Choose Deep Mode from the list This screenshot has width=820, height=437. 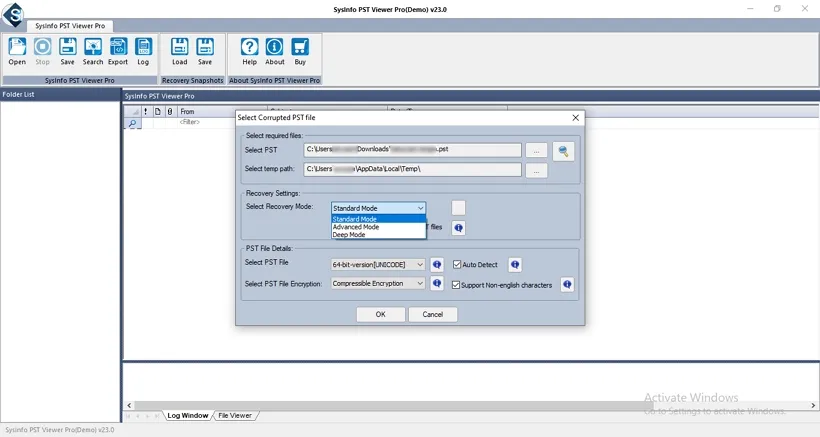[379, 235]
